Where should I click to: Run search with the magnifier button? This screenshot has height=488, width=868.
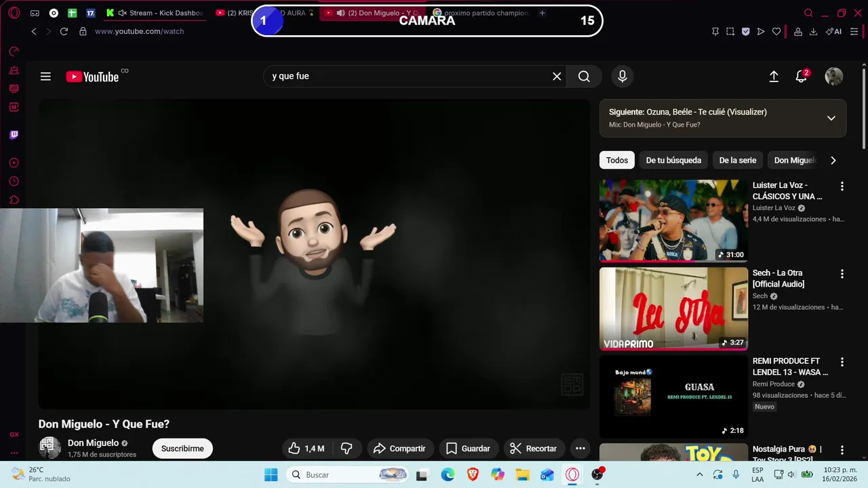pos(584,77)
